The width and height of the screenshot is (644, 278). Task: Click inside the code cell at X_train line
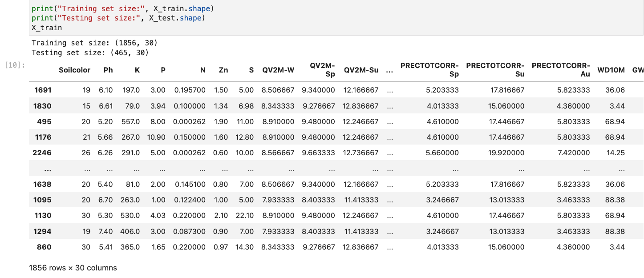click(x=47, y=28)
